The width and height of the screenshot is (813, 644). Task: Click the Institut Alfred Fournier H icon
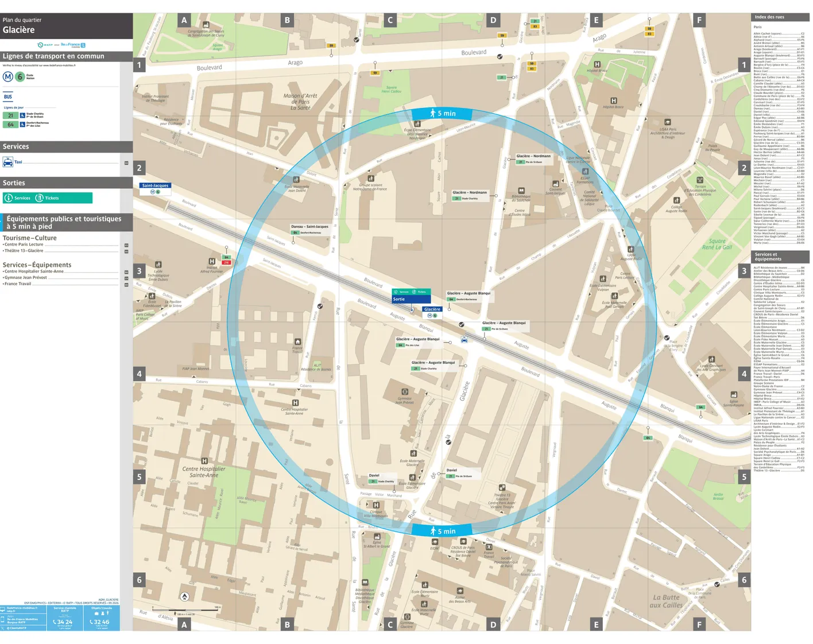[212, 261]
